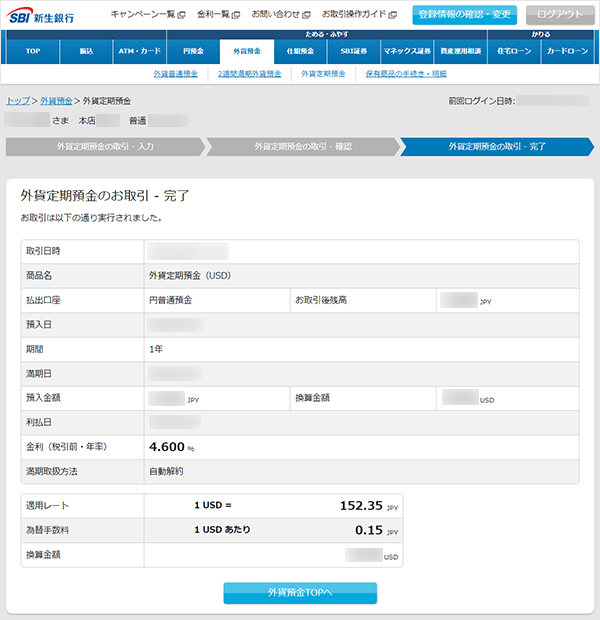Go to TOP tab in navigation

(x=33, y=50)
